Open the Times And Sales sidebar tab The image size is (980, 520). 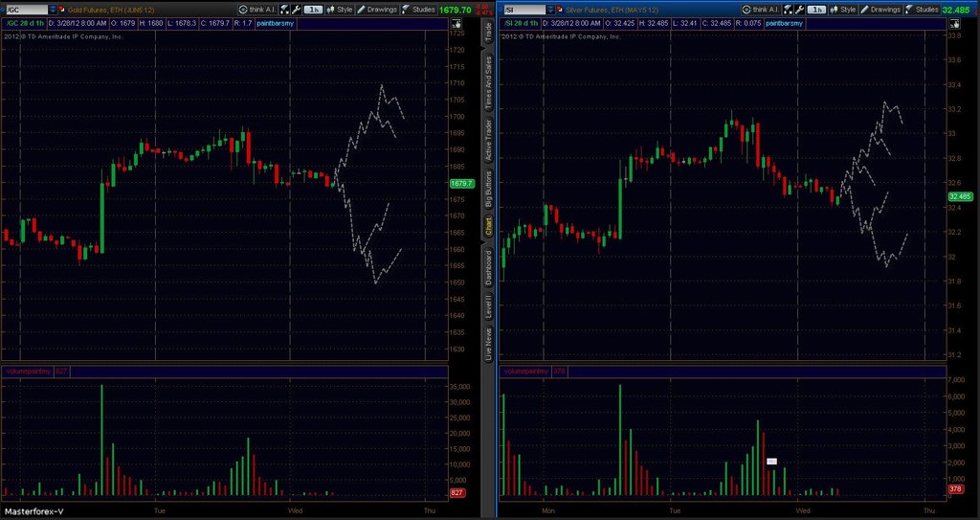pyautogui.click(x=488, y=81)
